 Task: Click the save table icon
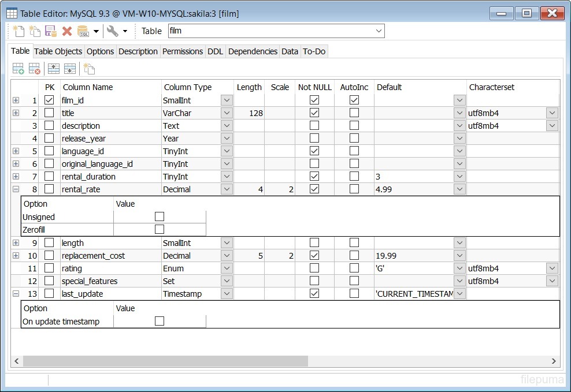coord(51,31)
